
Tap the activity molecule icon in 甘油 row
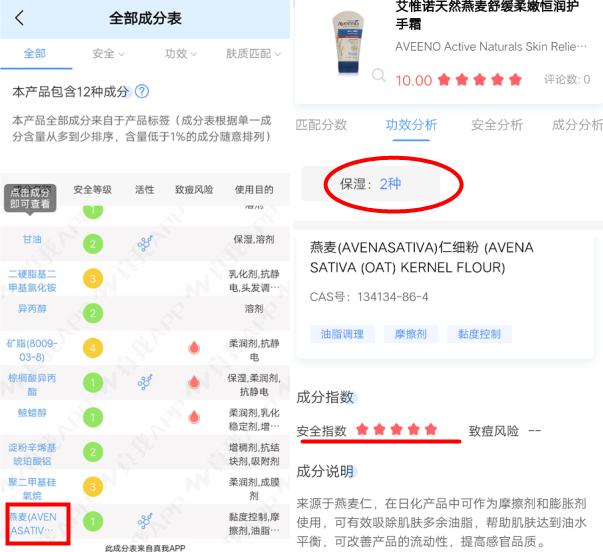click(145, 243)
